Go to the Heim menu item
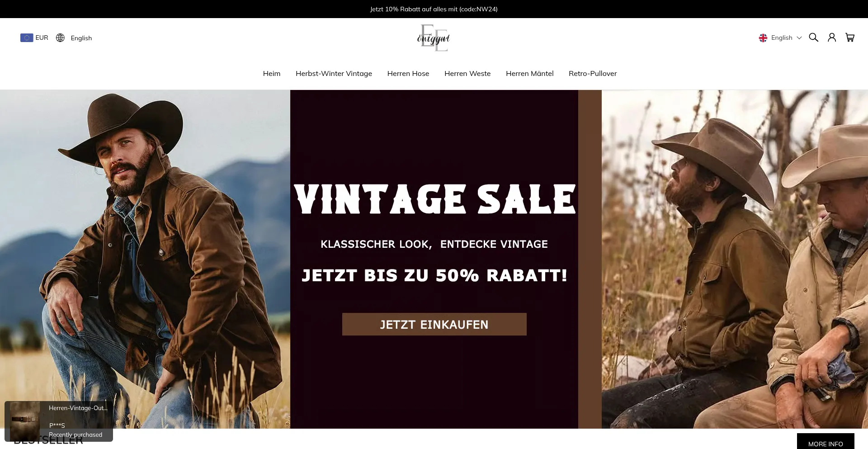 point(272,73)
